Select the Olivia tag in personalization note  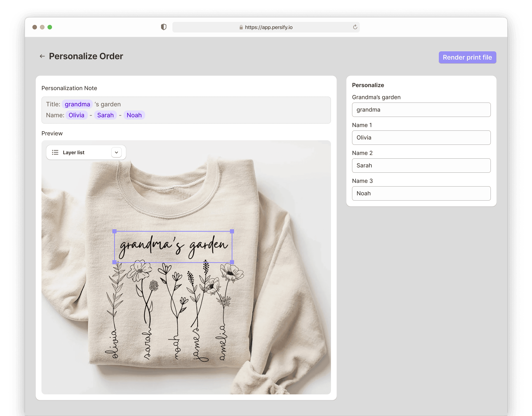point(76,115)
